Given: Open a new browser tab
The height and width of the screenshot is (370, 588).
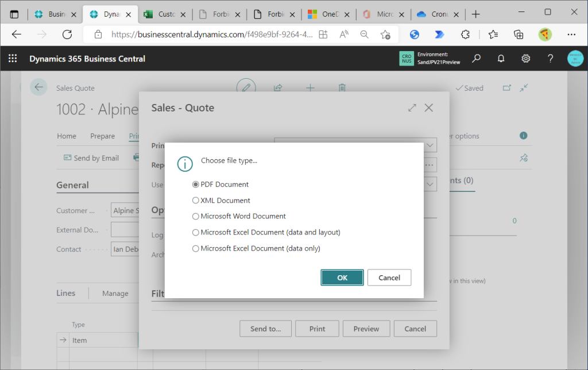Looking at the screenshot, I should (x=476, y=14).
